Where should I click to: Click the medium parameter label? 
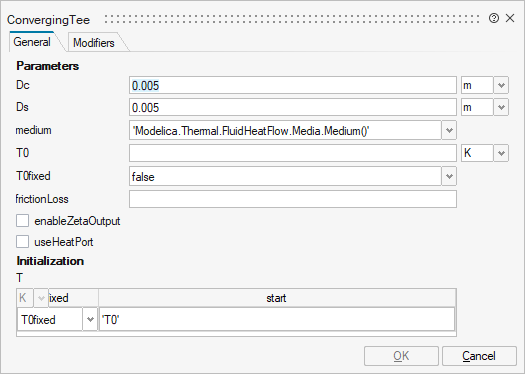tap(33, 130)
